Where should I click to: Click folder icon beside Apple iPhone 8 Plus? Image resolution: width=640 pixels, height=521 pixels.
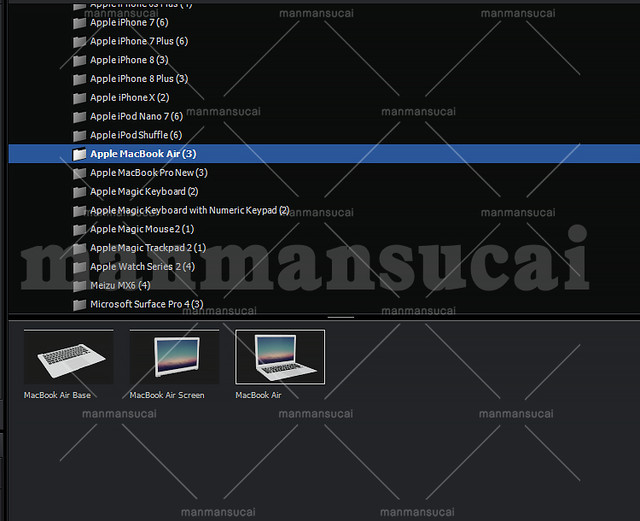click(80, 79)
